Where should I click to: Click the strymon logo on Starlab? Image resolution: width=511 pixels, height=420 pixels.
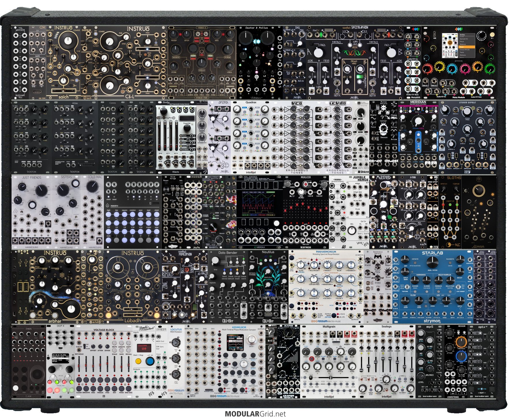432,321
